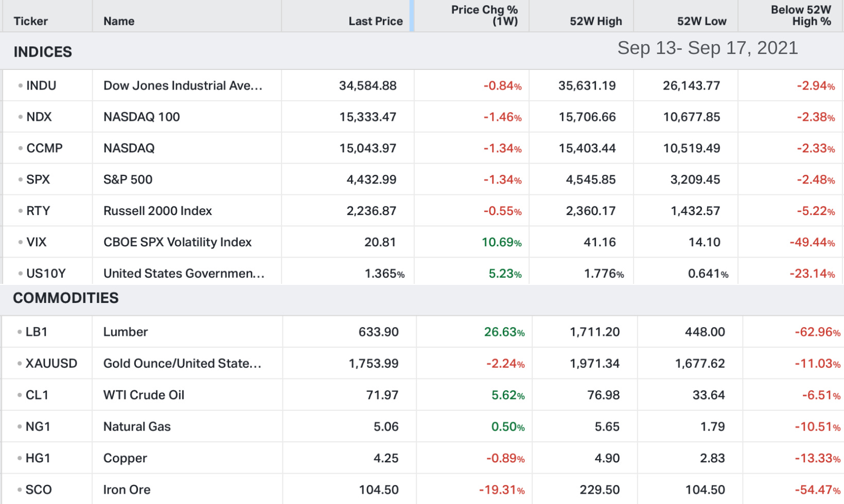Select the -23.14% below-high value
Viewport: 844px width, 504px height.
pyautogui.click(x=812, y=274)
